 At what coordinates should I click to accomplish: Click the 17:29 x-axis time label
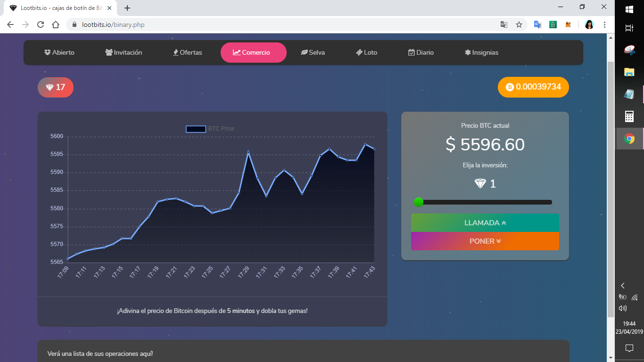[x=243, y=272]
